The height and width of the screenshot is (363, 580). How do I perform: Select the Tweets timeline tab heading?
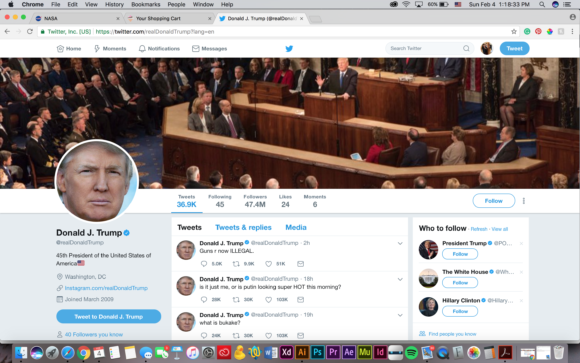[x=189, y=227]
